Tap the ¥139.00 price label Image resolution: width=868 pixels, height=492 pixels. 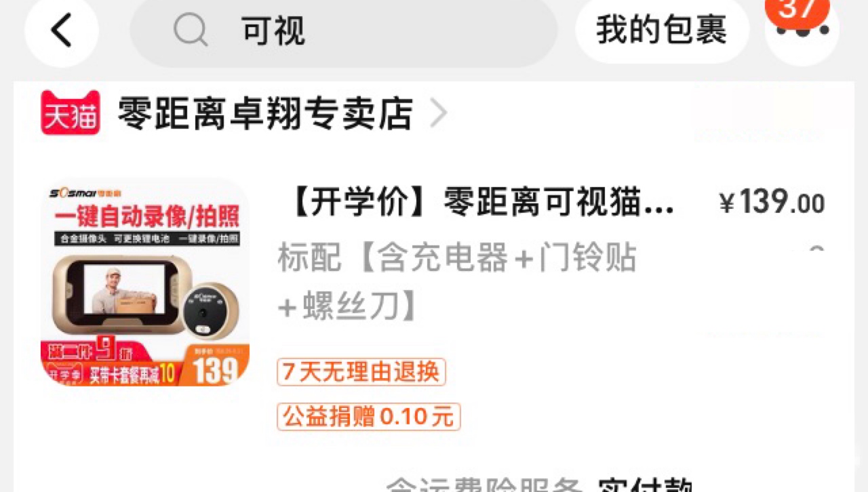772,202
